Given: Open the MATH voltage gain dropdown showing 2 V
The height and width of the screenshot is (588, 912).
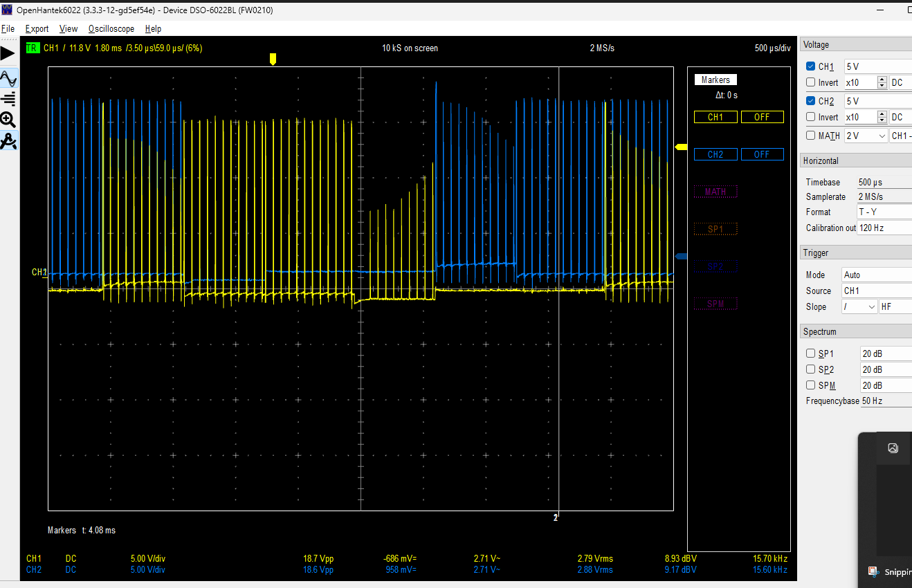Looking at the screenshot, I should point(865,135).
